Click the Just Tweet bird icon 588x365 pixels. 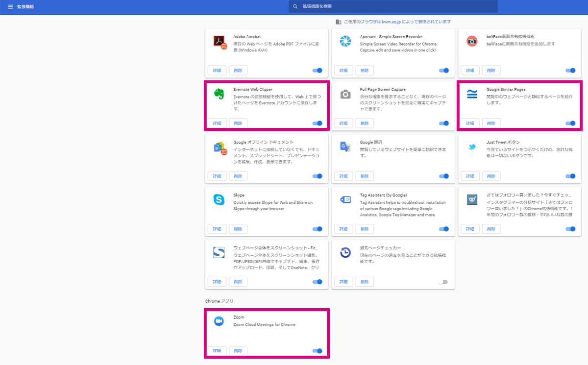472,146
